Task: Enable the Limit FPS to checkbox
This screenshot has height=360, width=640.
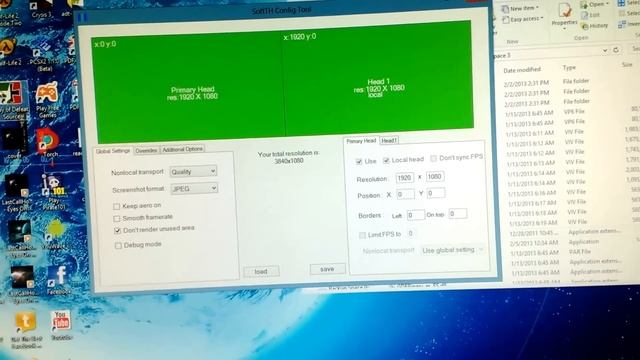Action: (x=362, y=235)
